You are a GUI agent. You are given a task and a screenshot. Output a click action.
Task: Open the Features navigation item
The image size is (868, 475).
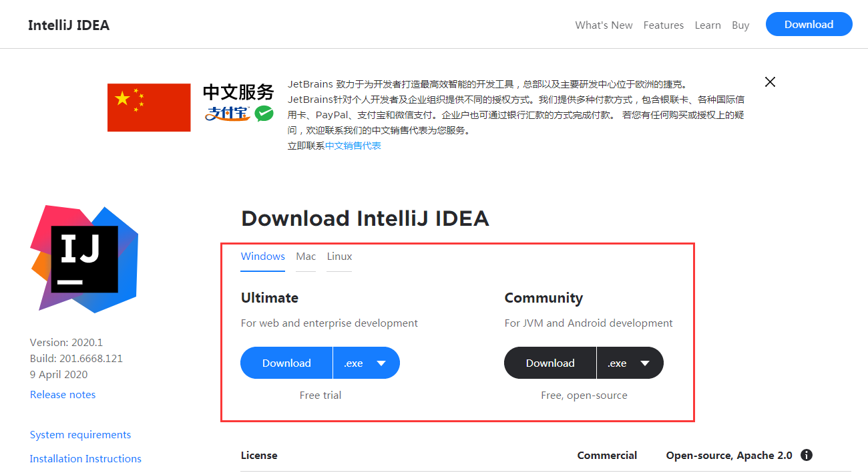click(x=663, y=25)
